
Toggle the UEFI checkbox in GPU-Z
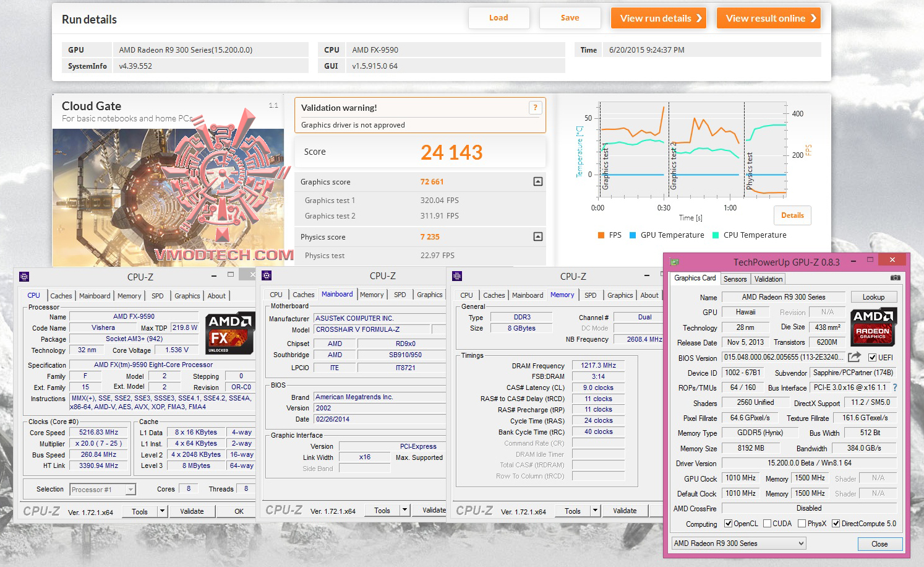(x=872, y=358)
